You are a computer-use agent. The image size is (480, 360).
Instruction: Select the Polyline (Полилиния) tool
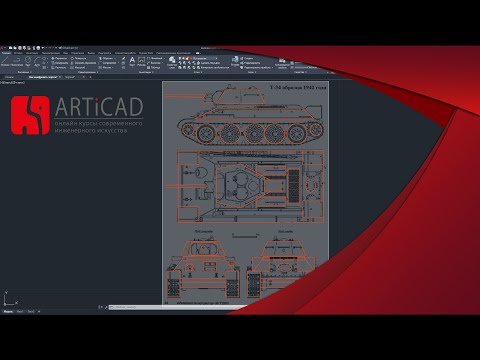coord(17,61)
